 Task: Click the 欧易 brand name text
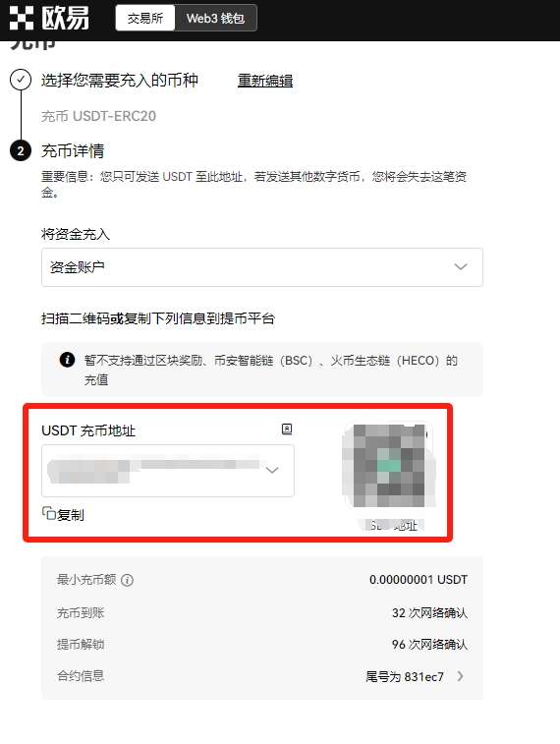(x=65, y=18)
